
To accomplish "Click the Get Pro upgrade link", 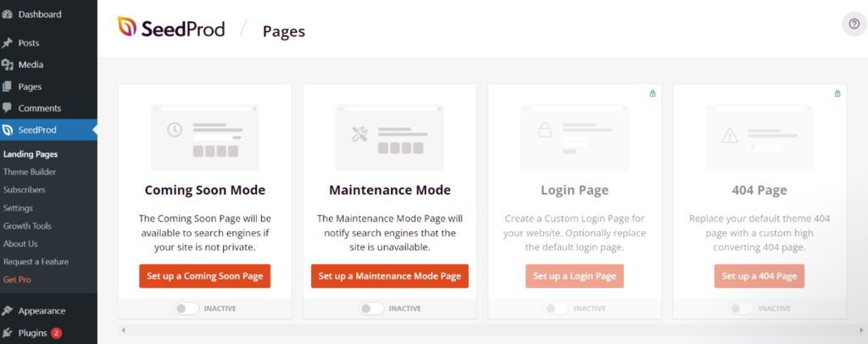I will click(x=17, y=280).
